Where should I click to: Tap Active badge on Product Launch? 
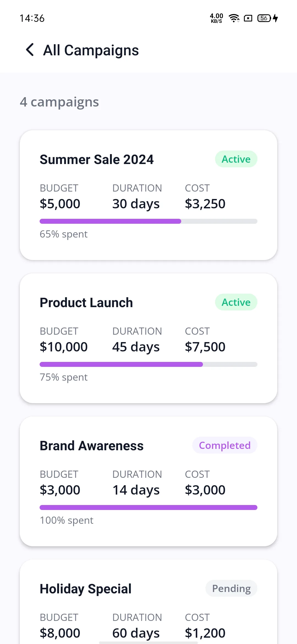(236, 302)
